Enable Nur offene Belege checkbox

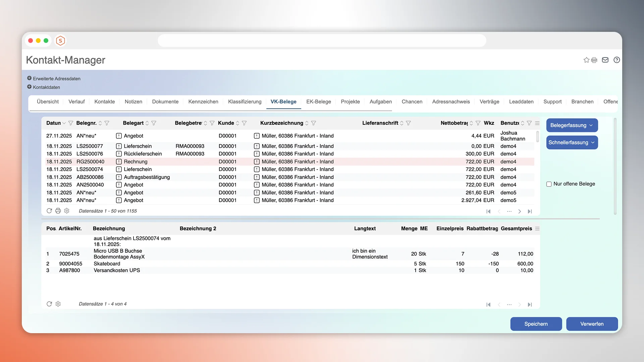point(549,184)
